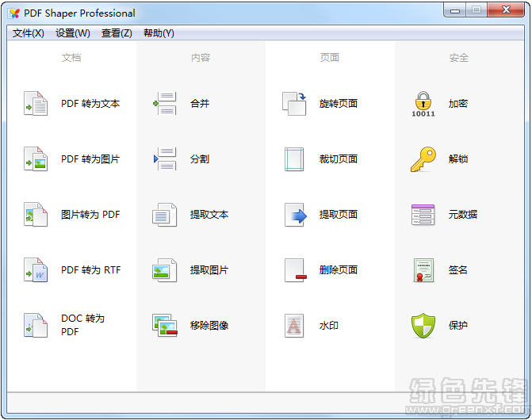Viewport: 532px width, 420px height.
Task: Click the PDF 转为 RTF icon
Action: [36, 270]
